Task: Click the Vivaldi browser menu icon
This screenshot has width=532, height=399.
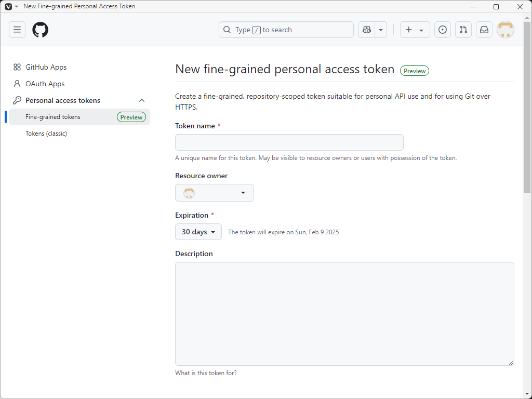Action: coord(8,6)
